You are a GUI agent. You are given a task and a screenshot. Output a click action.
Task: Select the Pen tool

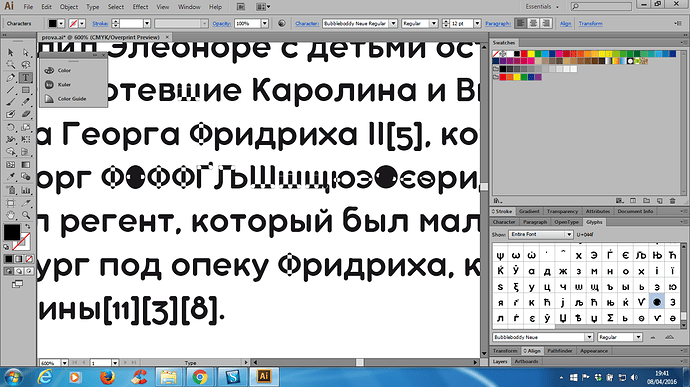[11, 77]
